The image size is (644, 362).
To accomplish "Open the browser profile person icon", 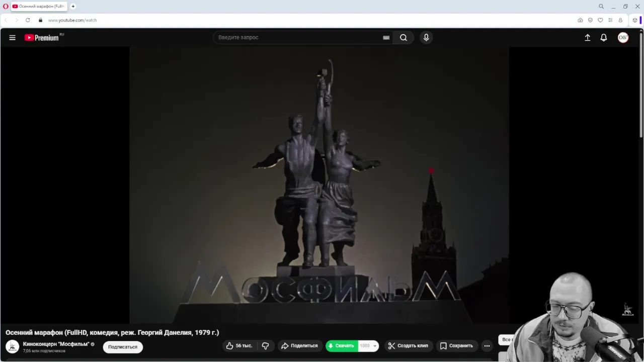I will pos(620,20).
